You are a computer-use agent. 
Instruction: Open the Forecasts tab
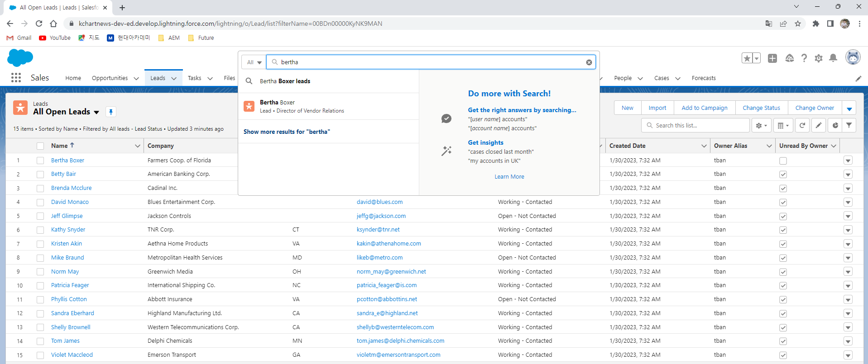[x=704, y=78]
